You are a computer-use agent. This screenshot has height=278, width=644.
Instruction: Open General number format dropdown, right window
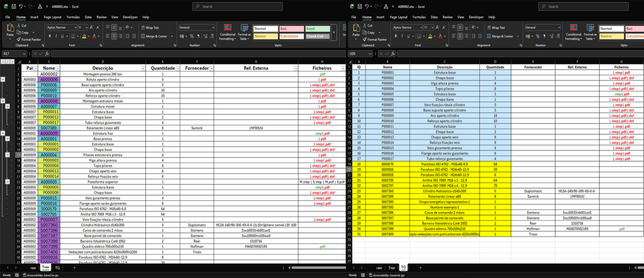(559, 27)
